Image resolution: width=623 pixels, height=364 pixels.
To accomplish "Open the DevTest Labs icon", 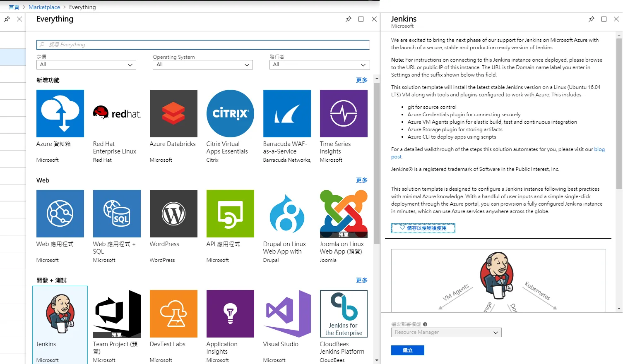I will pos(173,314).
